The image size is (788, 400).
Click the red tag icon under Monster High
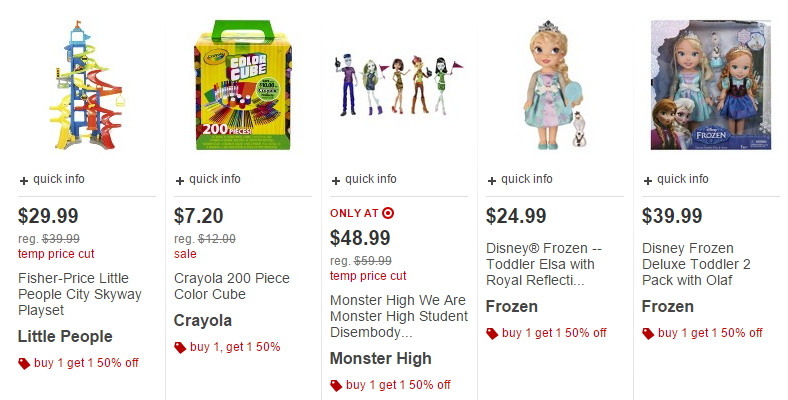tap(336, 385)
